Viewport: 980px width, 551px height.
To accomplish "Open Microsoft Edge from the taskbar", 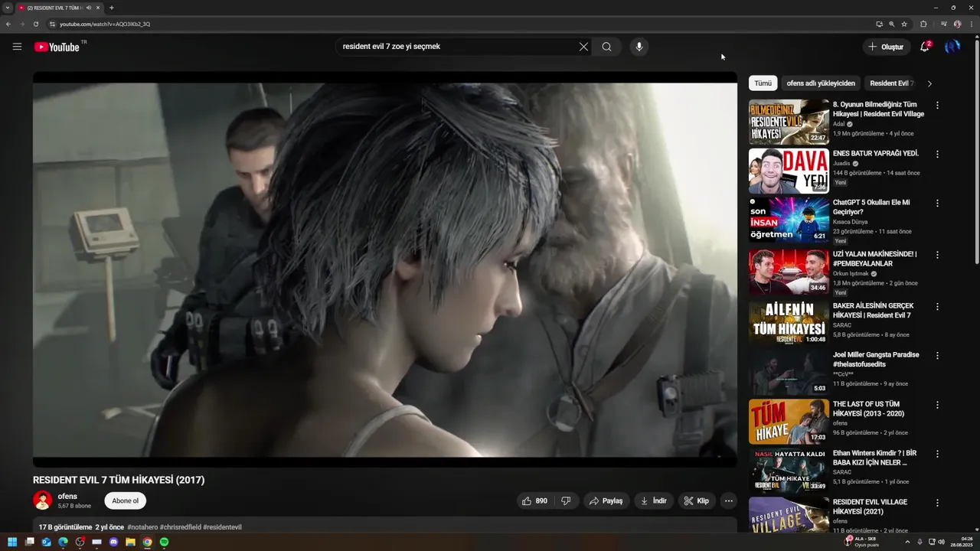I will coord(64,542).
